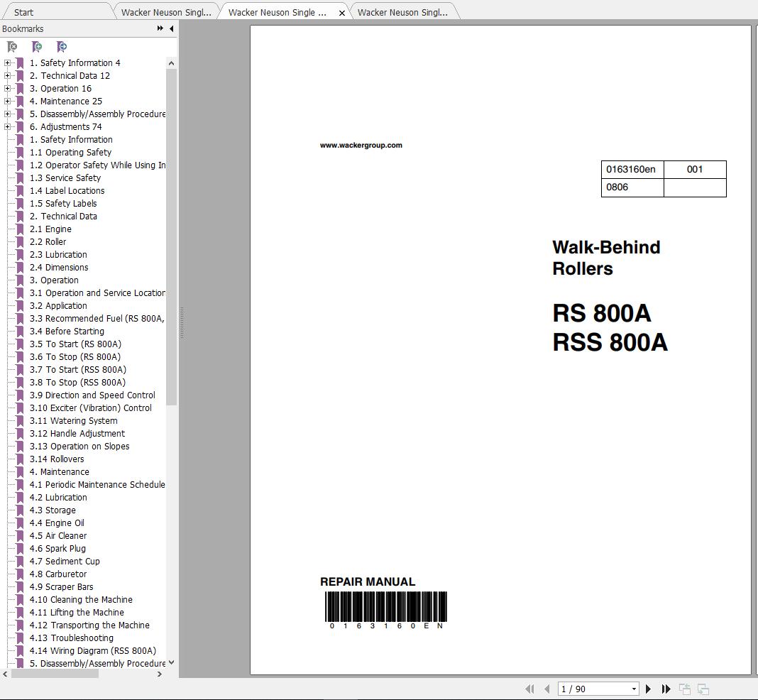Jump to 3.11 Watering System section
Viewport: 758px width, 700px height.
point(74,420)
